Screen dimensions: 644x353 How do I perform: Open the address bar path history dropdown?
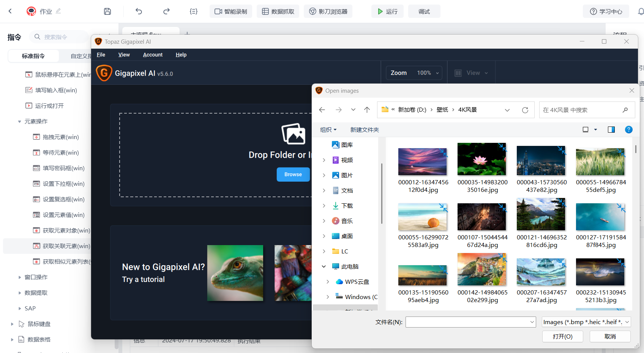[x=507, y=110]
